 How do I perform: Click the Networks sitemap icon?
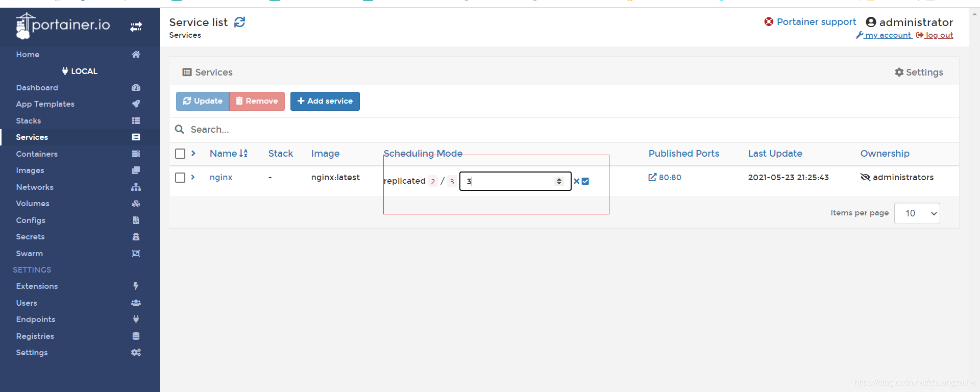(136, 187)
